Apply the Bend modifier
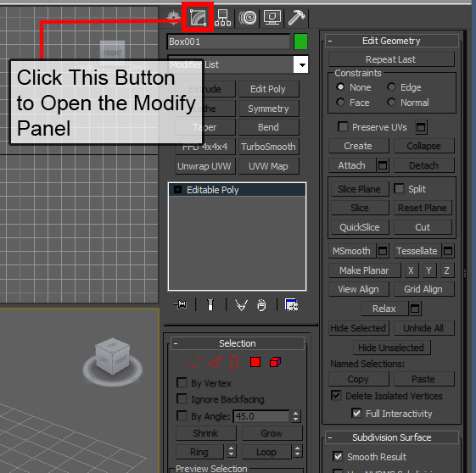This screenshot has height=473, width=476. [268, 127]
